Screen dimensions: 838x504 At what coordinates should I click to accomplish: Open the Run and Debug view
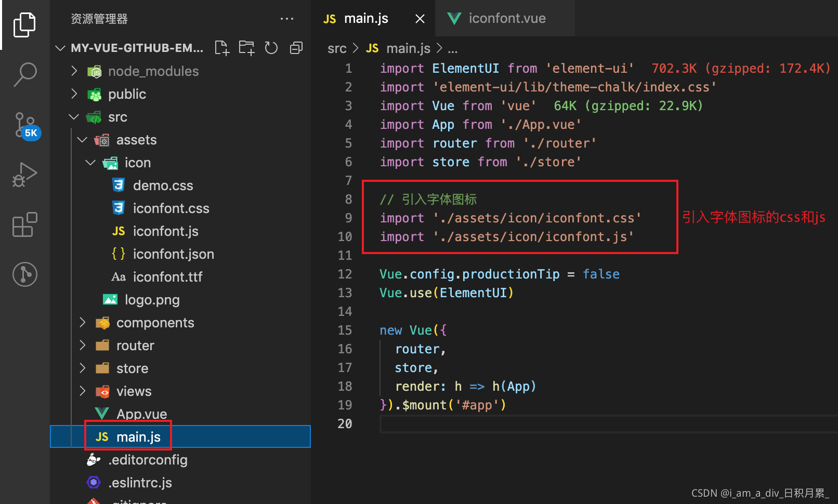tap(24, 175)
